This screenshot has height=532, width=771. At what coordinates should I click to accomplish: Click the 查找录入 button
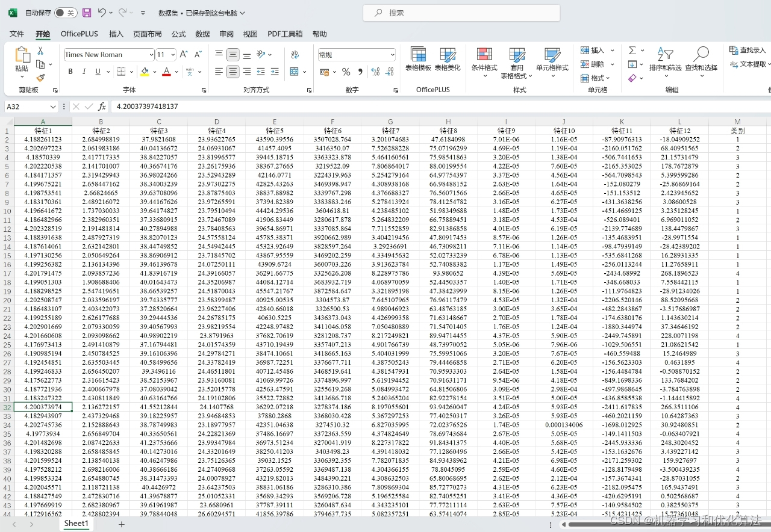(748, 50)
